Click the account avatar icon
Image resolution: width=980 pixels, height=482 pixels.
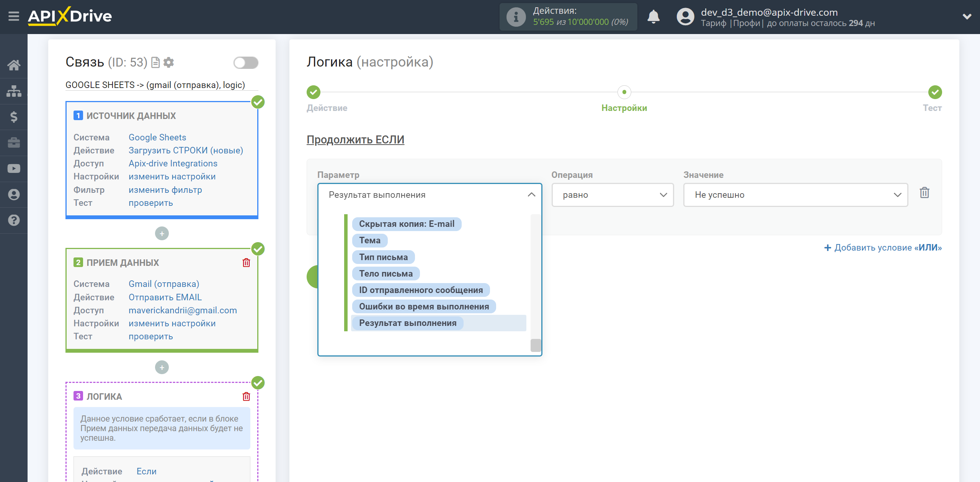(x=685, y=17)
